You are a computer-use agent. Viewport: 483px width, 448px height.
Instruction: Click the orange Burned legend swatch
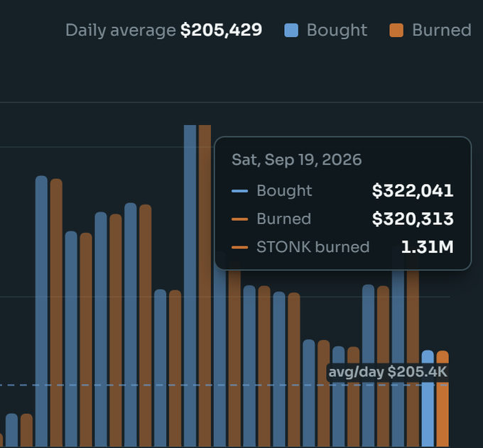coord(396,31)
